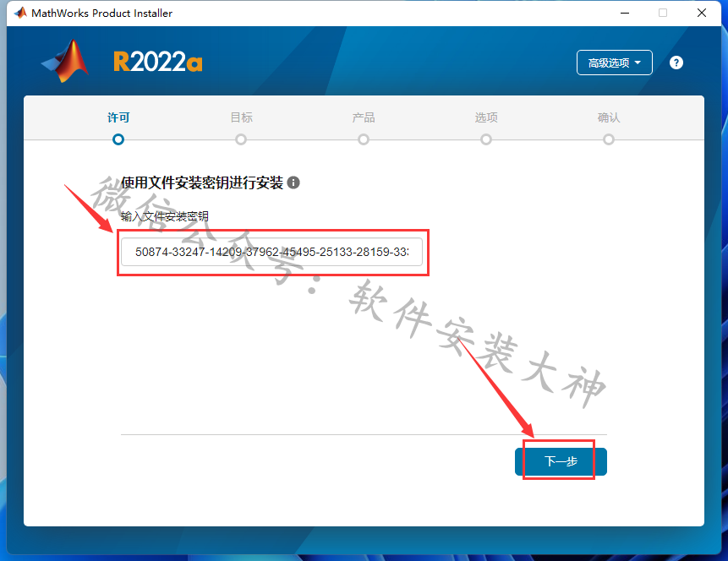Click the MATLAB logo in the header
The image size is (728, 561).
tap(65, 61)
